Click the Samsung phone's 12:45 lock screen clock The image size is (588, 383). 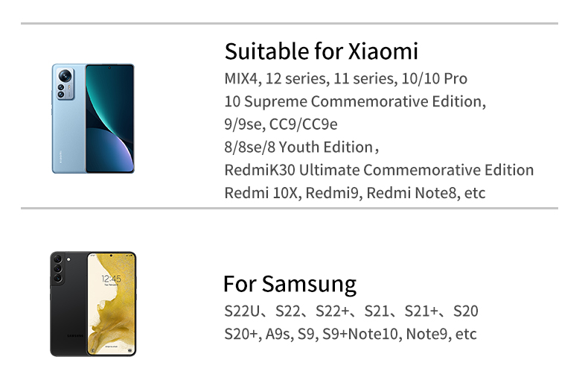[x=111, y=279]
